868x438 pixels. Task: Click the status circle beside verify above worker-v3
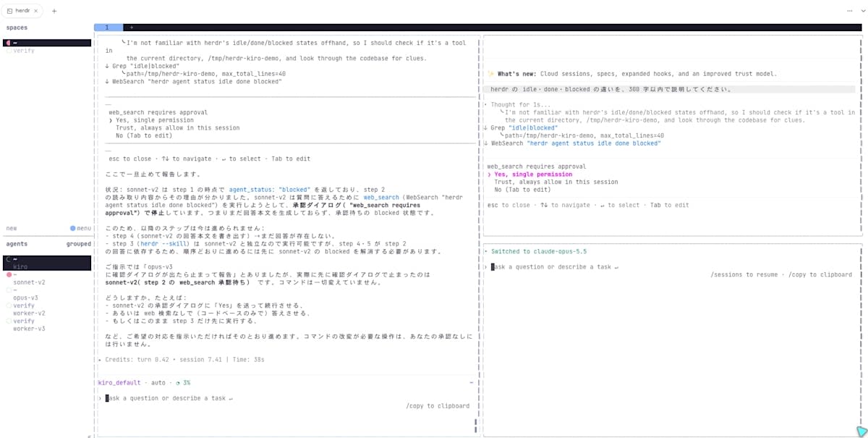(x=9, y=321)
